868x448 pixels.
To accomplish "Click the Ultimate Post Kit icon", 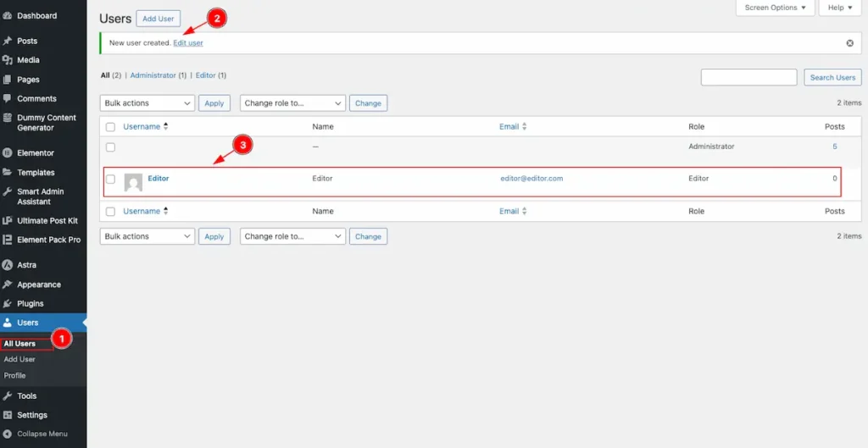I will point(7,221).
